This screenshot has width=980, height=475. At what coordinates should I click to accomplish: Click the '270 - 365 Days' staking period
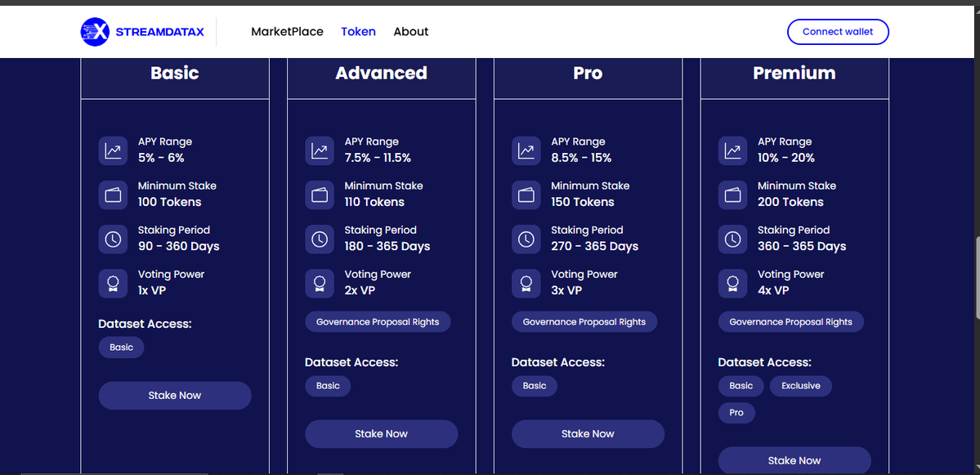[x=595, y=247]
